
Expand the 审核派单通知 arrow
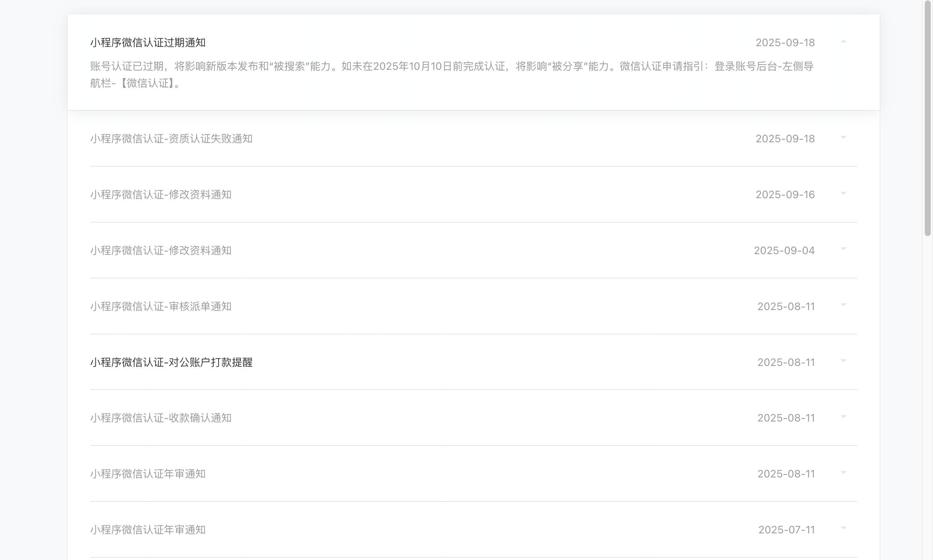pyautogui.click(x=843, y=305)
